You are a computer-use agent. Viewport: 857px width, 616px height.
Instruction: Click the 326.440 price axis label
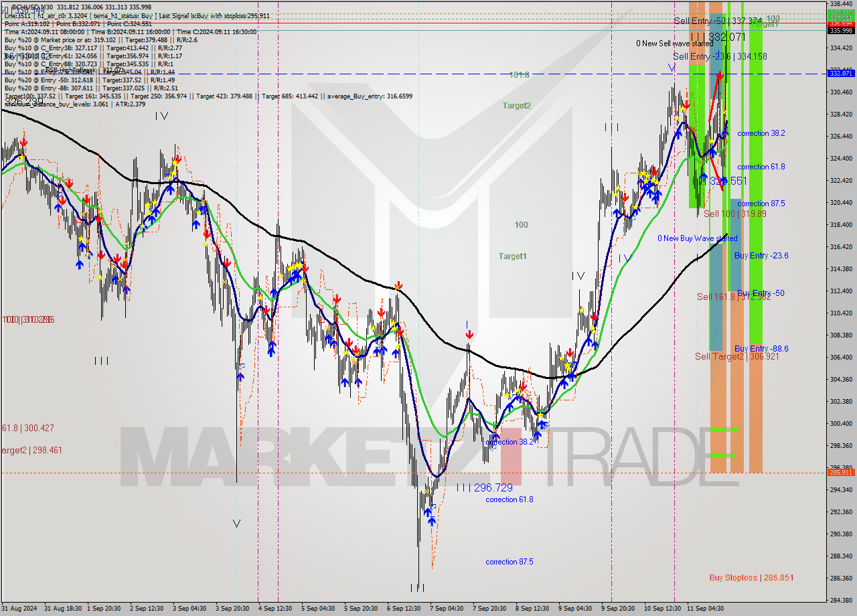tap(841, 136)
